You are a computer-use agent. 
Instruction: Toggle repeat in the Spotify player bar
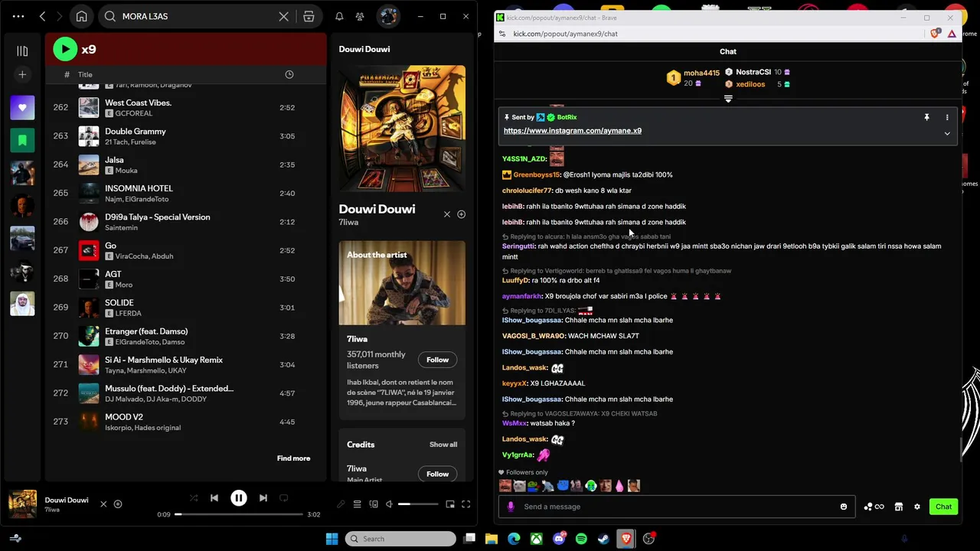284,498
